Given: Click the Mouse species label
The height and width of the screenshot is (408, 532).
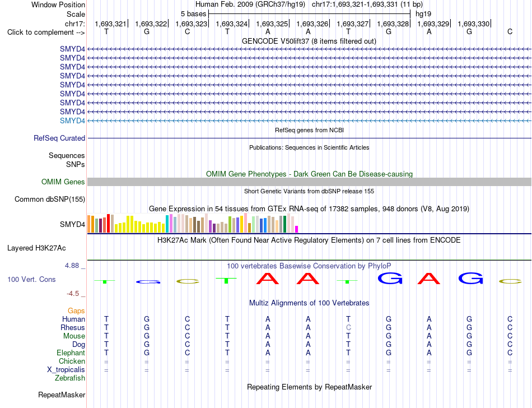Looking at the screenshot, I should [74, 336].
